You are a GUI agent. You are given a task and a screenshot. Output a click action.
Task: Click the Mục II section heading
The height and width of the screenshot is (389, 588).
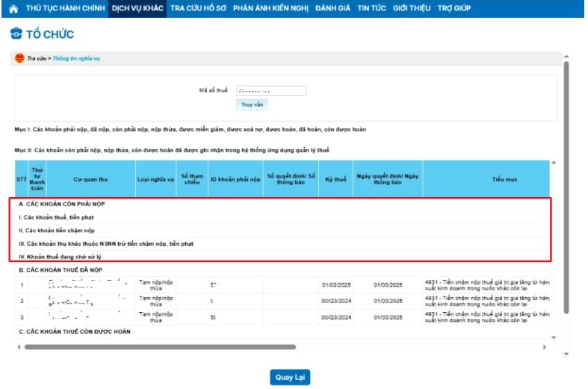172,150
